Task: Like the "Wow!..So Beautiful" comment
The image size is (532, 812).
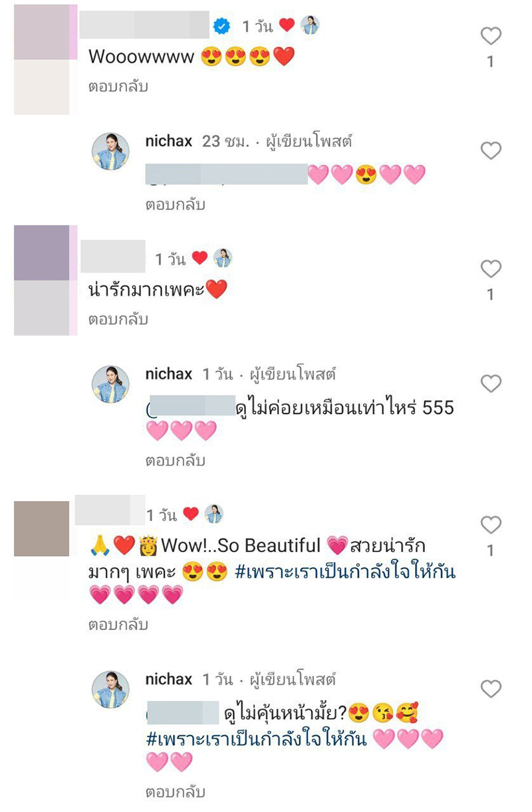Action: [x=491, y=525]
